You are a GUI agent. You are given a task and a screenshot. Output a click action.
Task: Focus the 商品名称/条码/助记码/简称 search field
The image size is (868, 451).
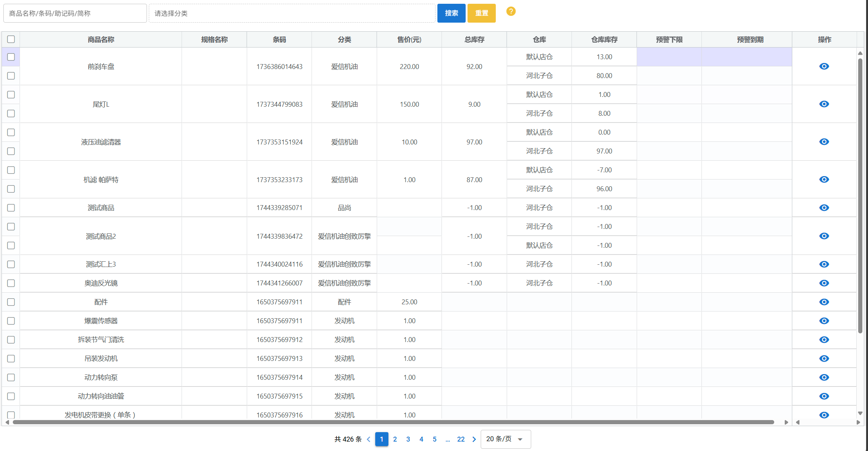point(75,13)
